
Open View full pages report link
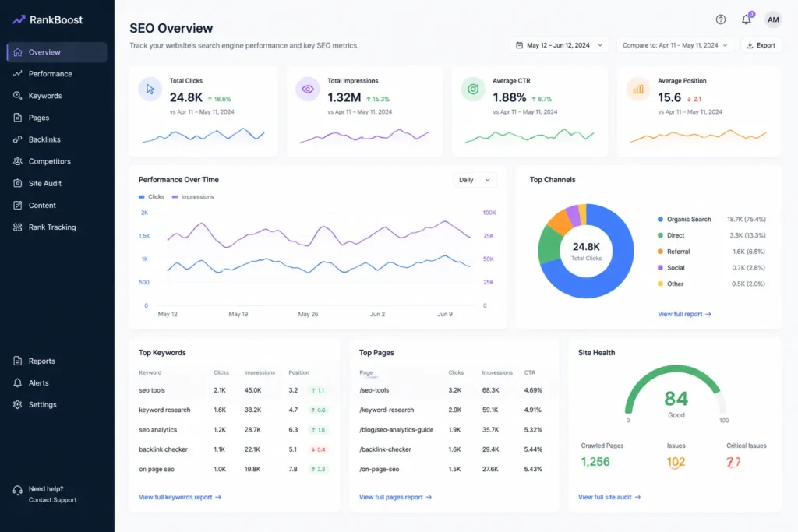pyautogui.click(x=395, y=497)
